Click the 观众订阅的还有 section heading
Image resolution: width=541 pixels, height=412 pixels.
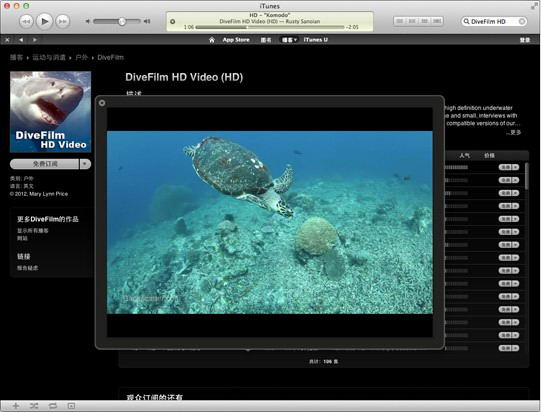(154, 397)
